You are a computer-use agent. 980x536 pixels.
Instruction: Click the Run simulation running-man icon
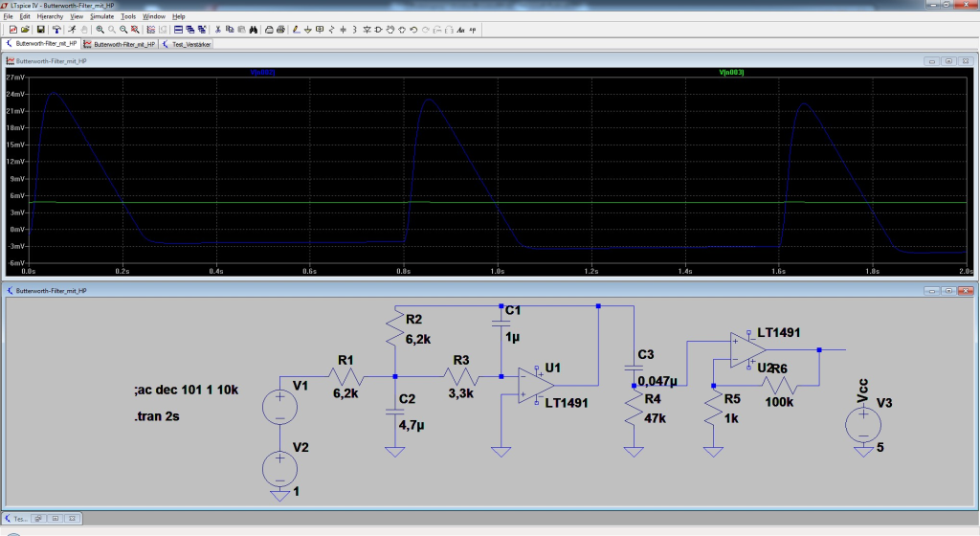71,30
